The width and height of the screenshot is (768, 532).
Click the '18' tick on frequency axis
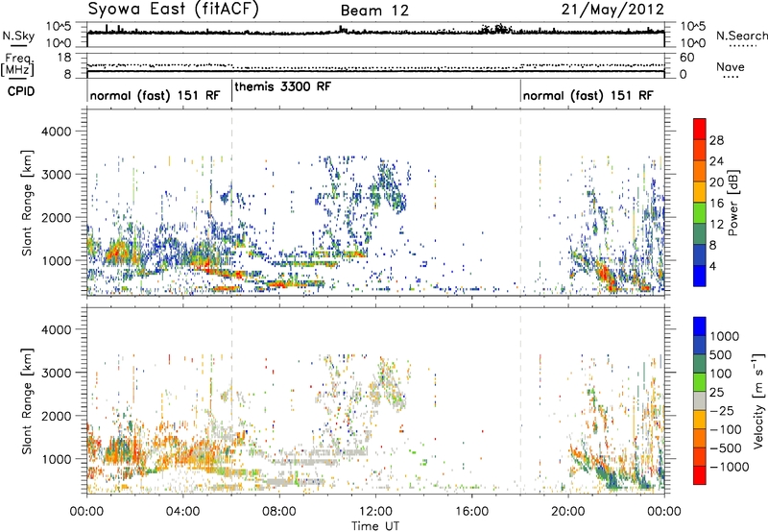(63, 58)
